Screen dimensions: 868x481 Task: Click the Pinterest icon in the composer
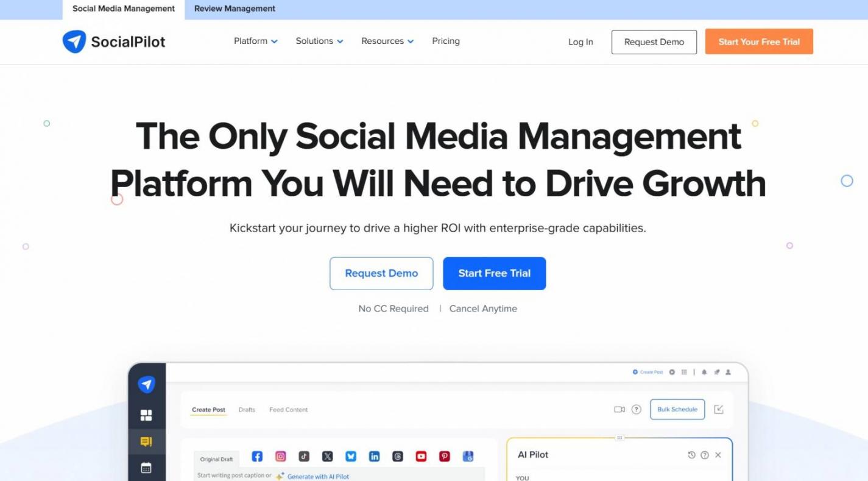point(445,456)
